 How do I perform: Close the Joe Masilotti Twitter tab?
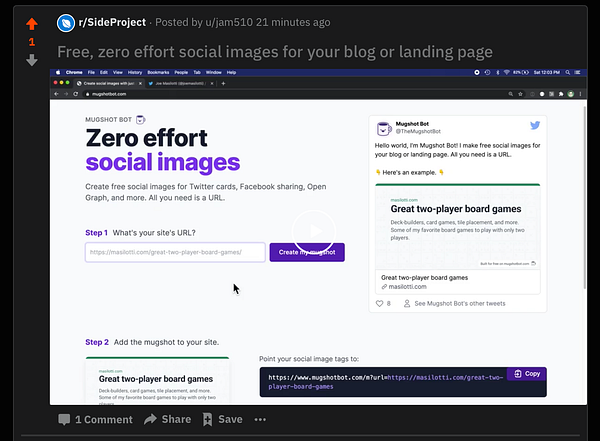coord(212,83)
